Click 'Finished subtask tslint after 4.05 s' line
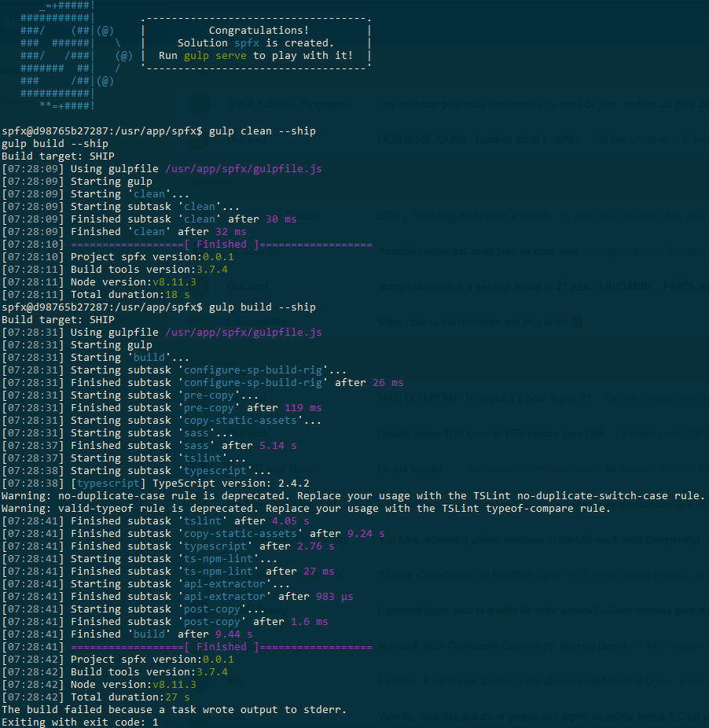This screenshot has height=728, width=709. click(x=156, y=521)
